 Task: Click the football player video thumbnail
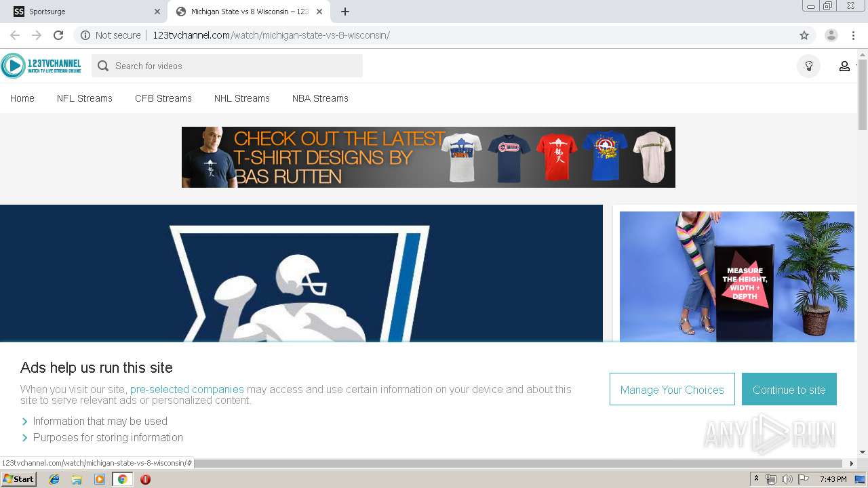coord(301,274)
